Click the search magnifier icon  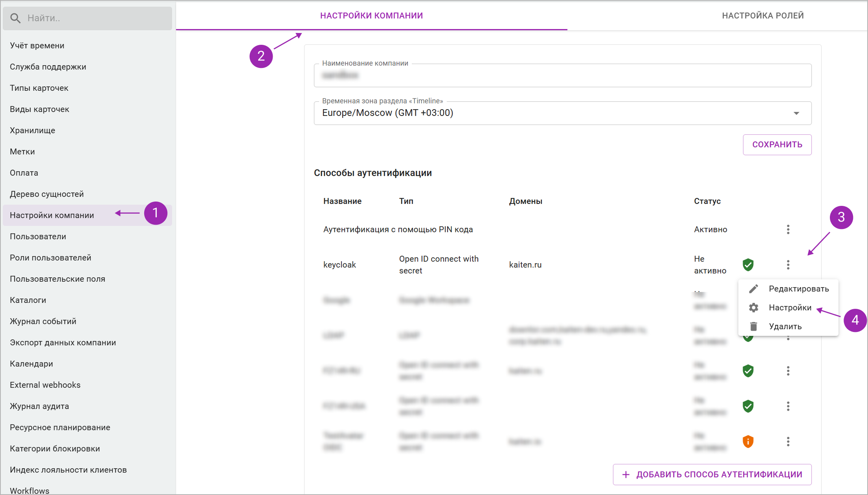tap(15, 18)
